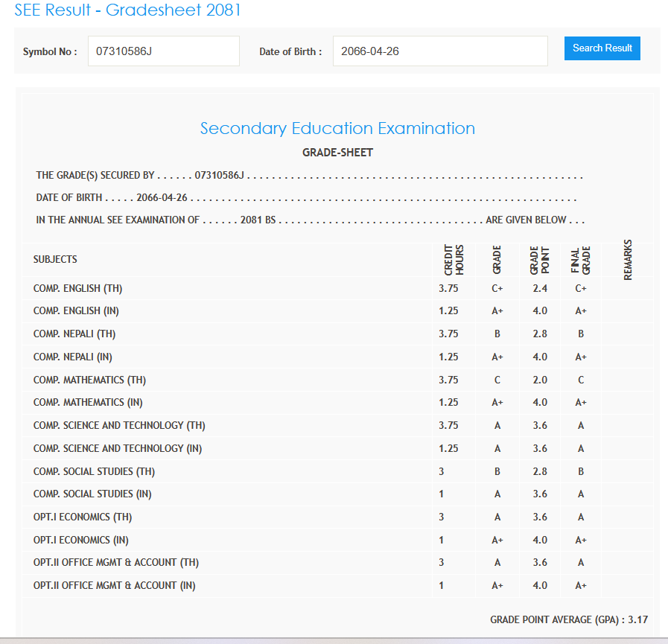
Task: Click the OPT.I ECONOMICS (IN) subject name
Action: pos(82,541)
